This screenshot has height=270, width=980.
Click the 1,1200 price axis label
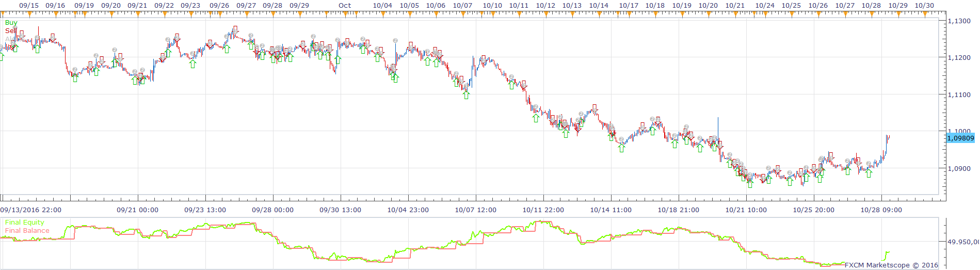pyautogui.click(x=959, y=58)
